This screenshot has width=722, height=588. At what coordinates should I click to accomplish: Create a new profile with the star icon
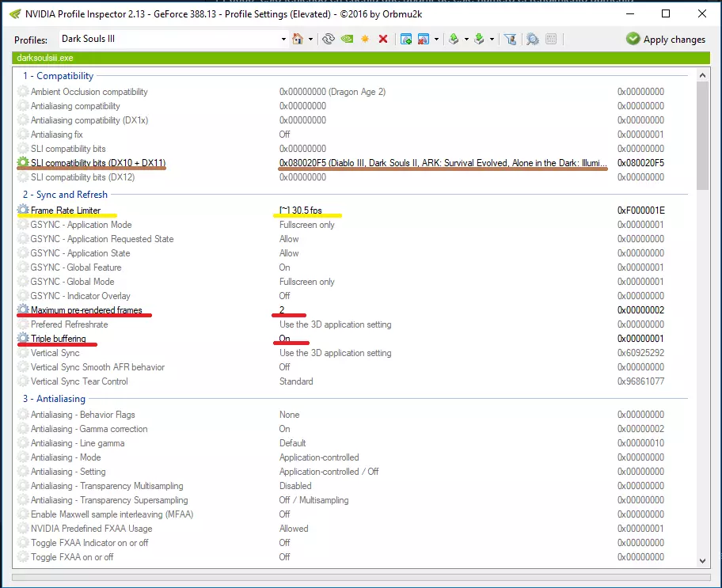pyautogui.click(x=365, y=39)
